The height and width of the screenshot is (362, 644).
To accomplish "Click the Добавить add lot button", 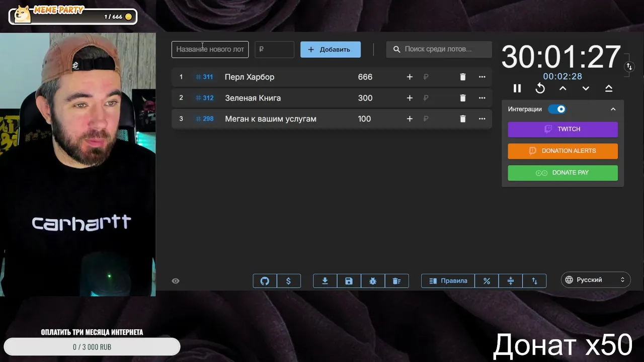I will tap(331, 49).
